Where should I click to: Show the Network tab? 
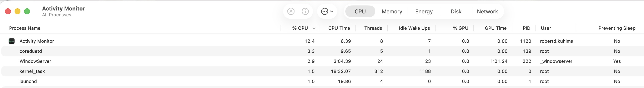[487, 12]
